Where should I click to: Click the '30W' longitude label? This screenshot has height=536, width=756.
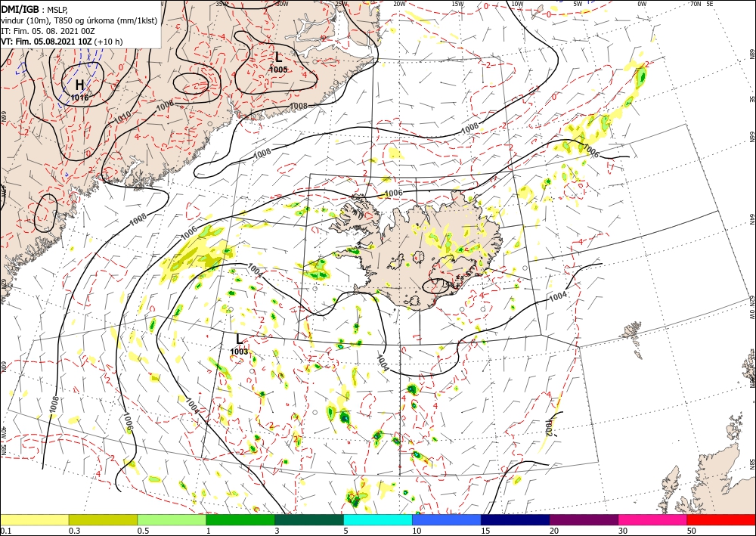(x=281, y=4)
